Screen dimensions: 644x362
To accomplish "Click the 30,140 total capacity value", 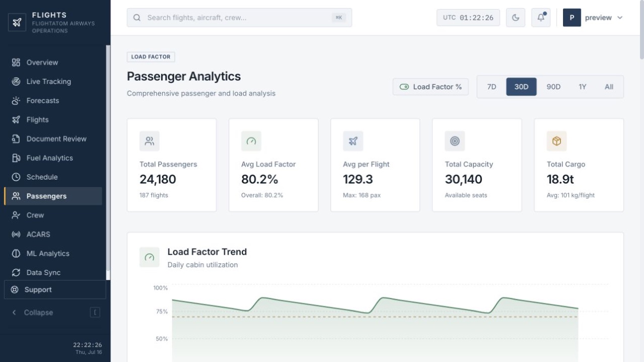I will click(463, 179).
